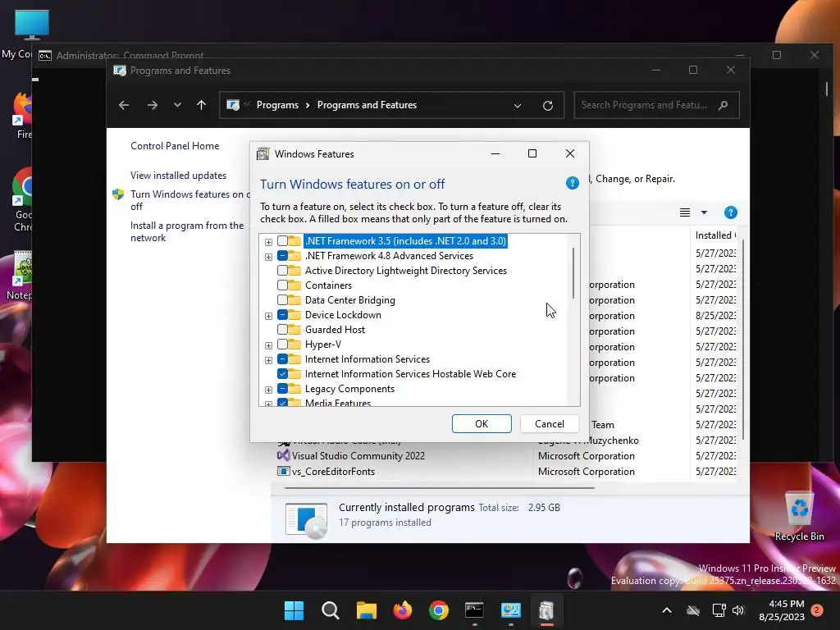This screenshot has height=630, width=840.
Task: Open Control Panel Home link
Action: (175, 146)
